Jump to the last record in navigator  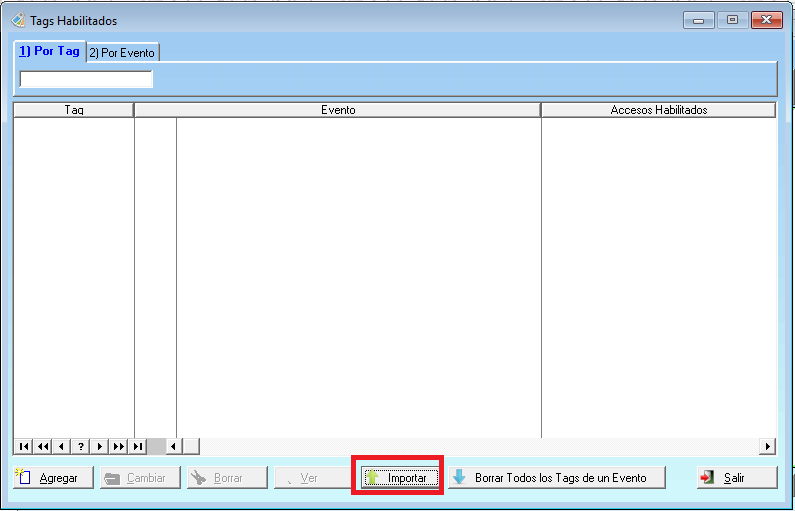point(138,446)
